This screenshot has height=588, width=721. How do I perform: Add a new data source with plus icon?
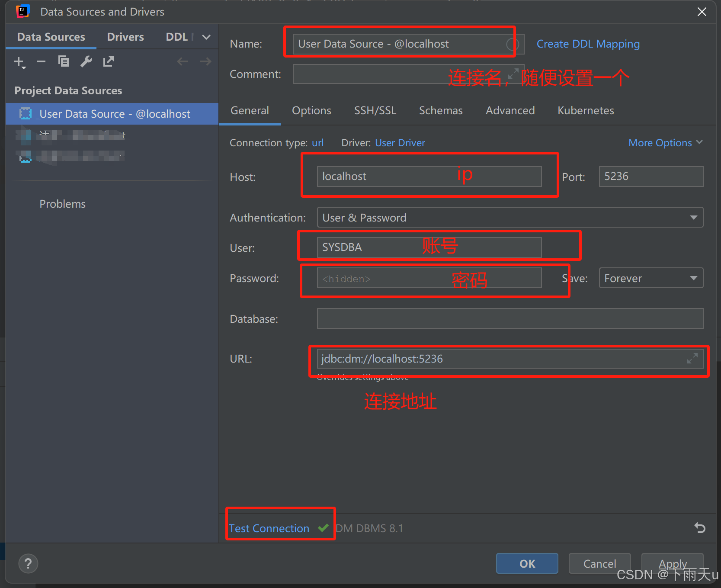coord(19,62)
